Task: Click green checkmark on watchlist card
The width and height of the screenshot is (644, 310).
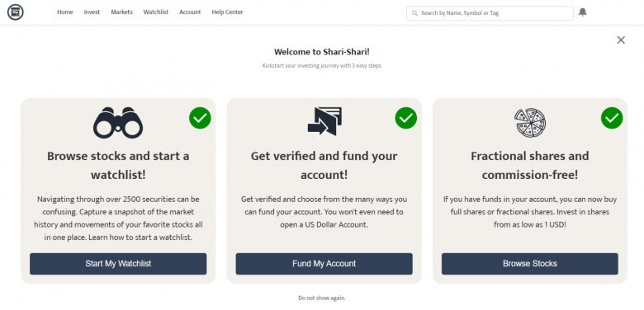Action: click(200, 118)
